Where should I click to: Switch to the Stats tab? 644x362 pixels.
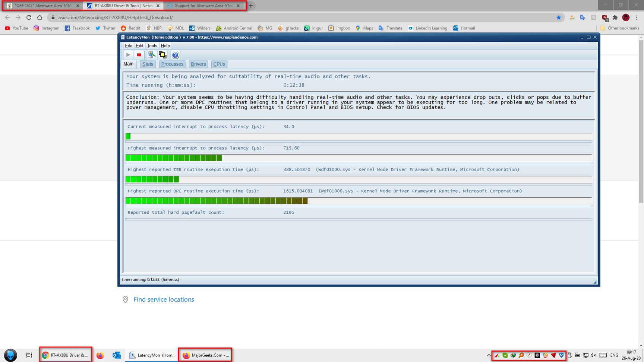148,64
